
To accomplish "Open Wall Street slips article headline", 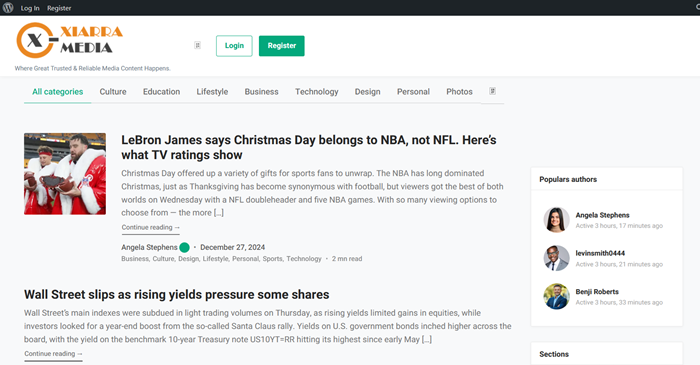I will 177,294.
